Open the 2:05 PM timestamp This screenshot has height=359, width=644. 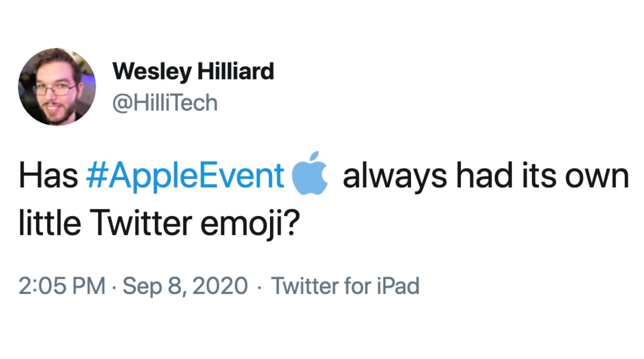(62, 286)
